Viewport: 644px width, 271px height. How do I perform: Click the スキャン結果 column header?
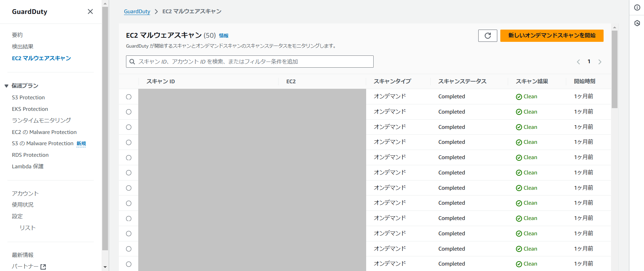click(x=532, y=82)
